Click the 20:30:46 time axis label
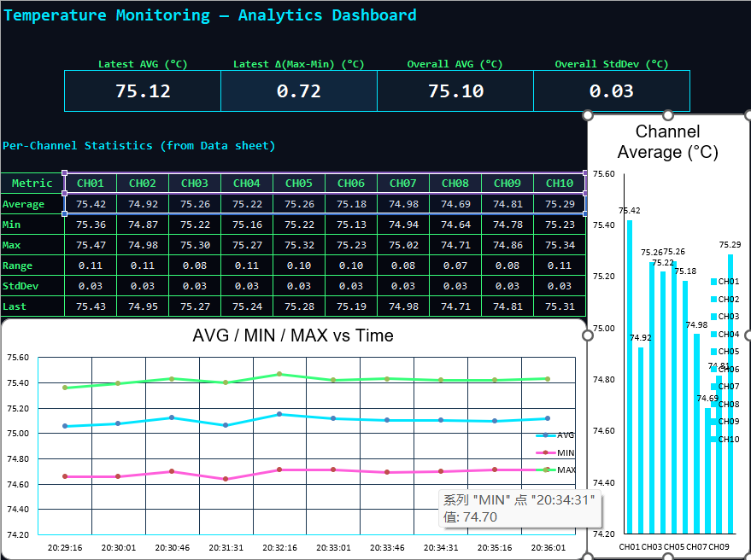751x560 pixels. click(x=172, y=548)
